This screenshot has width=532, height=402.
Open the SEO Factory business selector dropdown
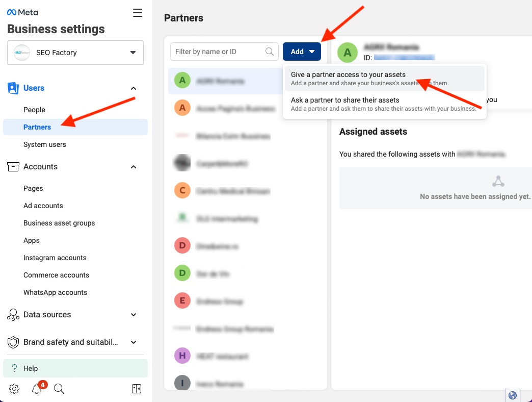(x=75, y=53)
